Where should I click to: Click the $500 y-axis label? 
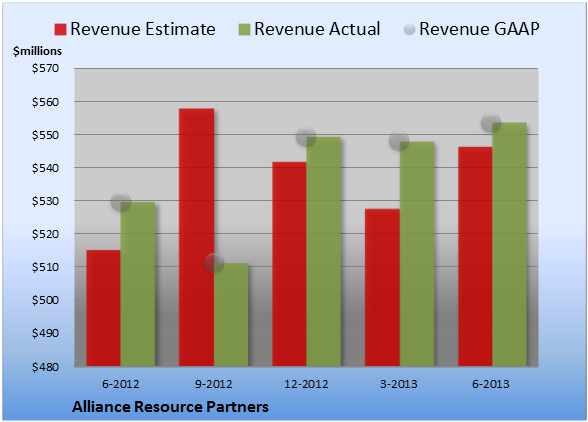tap(45, 300)
